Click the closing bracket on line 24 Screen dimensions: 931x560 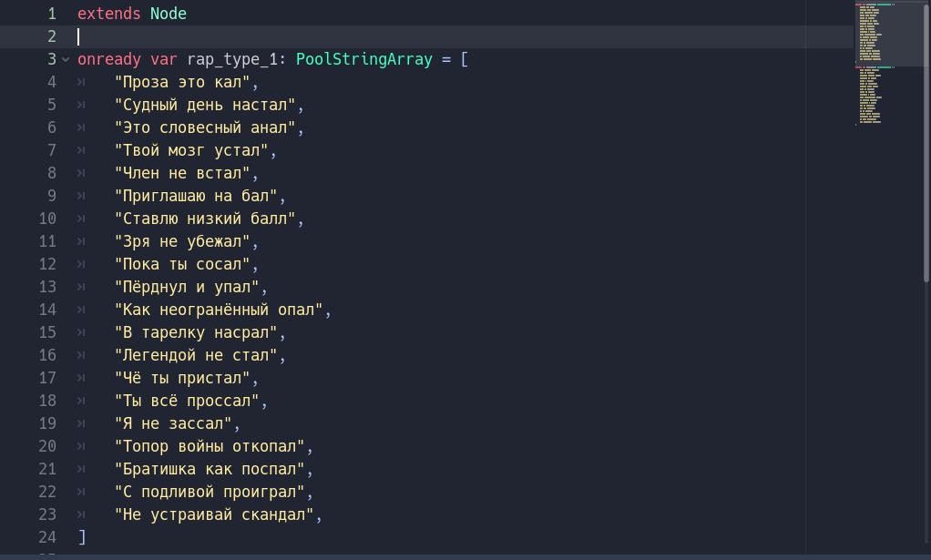[x=82, y=537]
